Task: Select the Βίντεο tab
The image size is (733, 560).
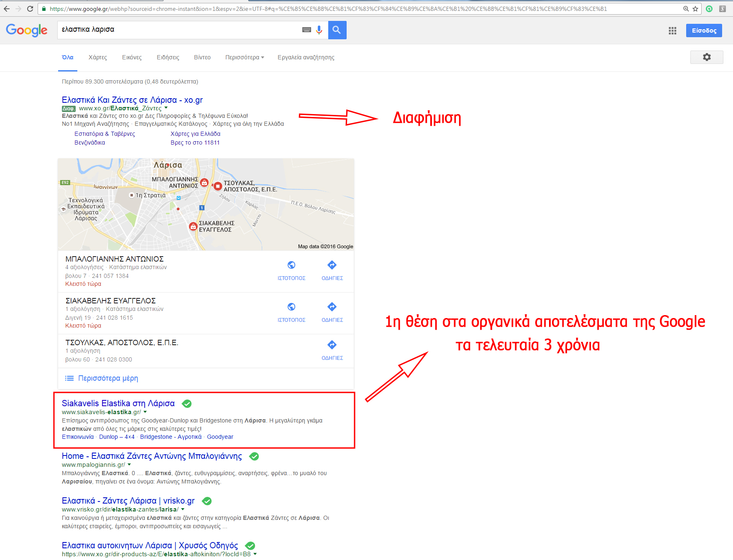Action: click(202, 57)
